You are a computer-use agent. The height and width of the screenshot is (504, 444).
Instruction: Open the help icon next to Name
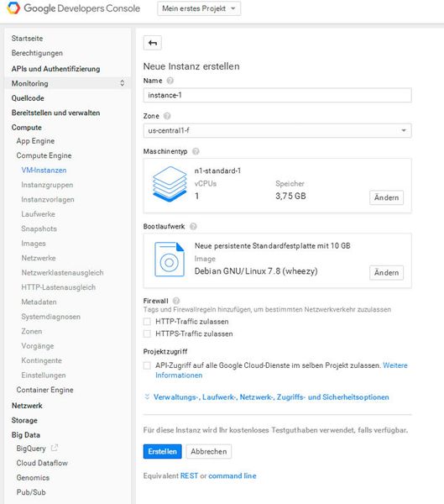[x=170, y=81]
